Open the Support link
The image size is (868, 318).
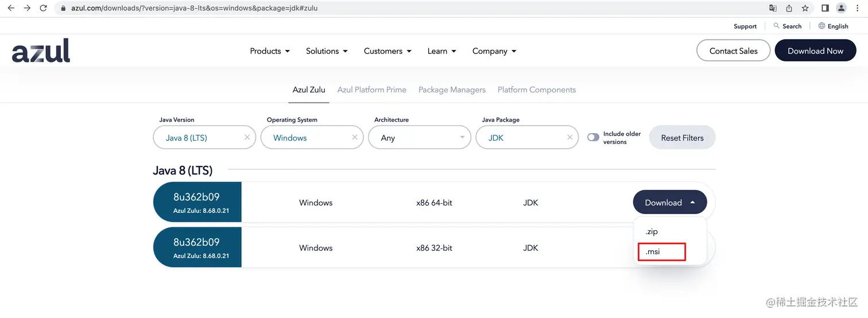point(745,26)
